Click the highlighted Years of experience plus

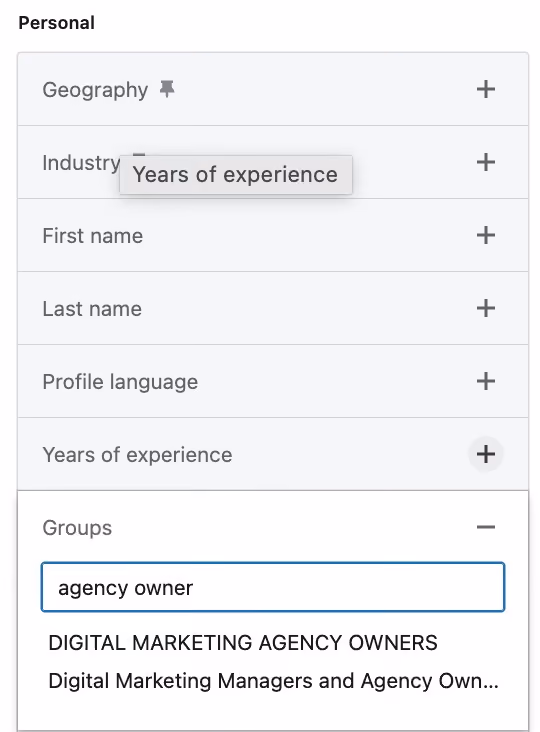(485, 454)
